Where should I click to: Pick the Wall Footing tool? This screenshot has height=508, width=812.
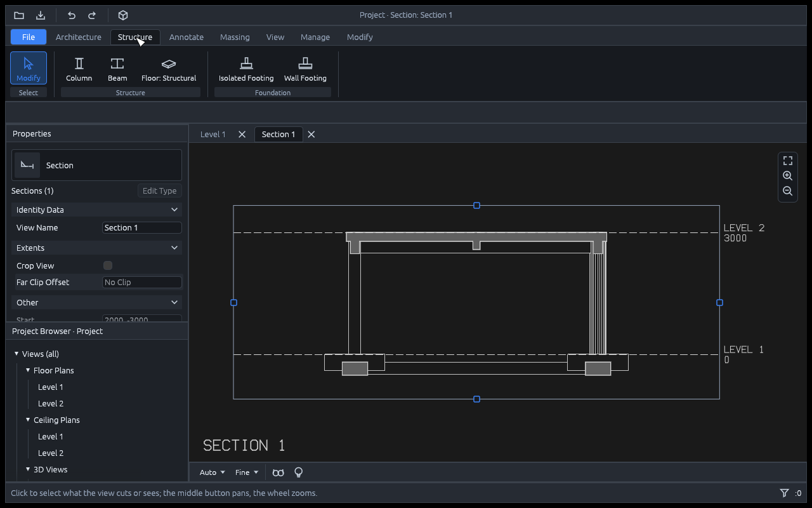tap(305, 69)
